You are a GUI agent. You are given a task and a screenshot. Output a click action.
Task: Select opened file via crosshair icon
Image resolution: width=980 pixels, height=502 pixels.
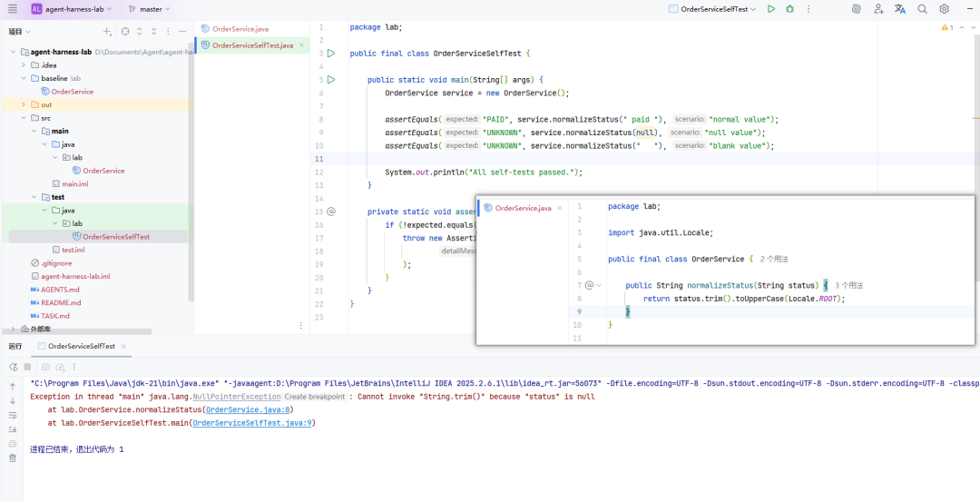pos(125,31)
